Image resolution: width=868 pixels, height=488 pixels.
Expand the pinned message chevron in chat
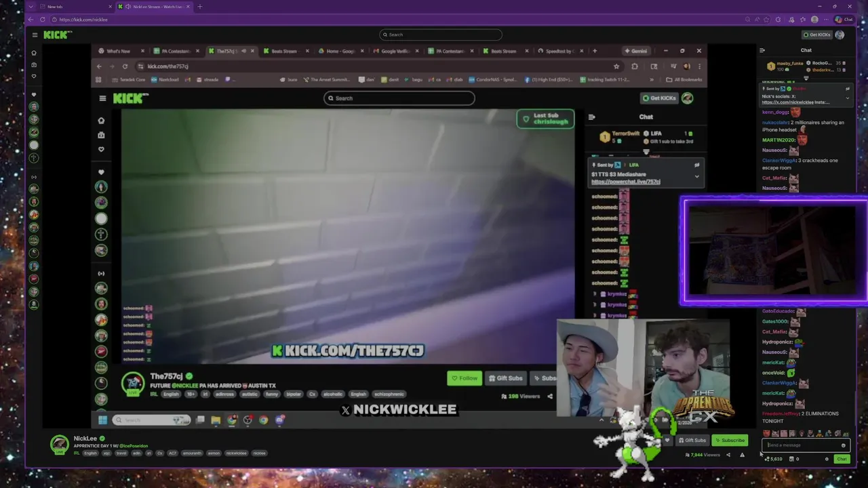(847, 98)
